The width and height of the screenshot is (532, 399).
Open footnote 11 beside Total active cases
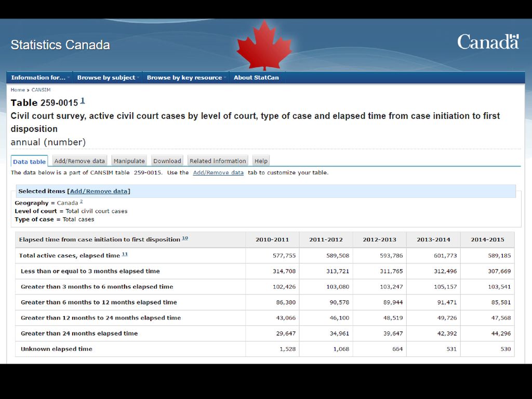125,254
